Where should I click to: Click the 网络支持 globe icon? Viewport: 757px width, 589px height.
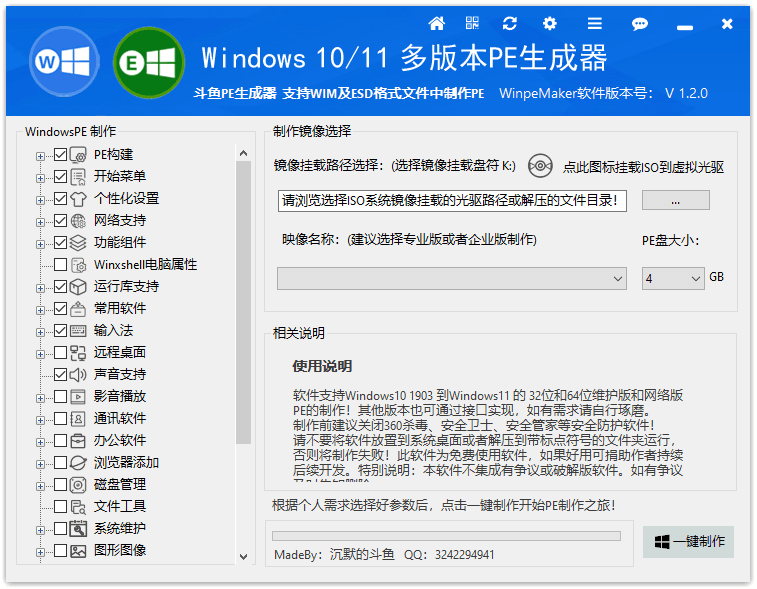(x=78, y=221)
